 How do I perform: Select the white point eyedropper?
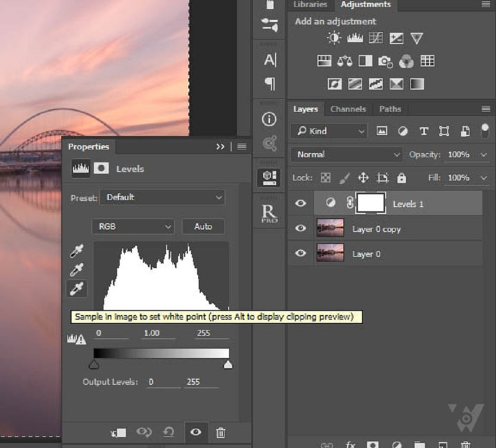[x=77, y=289]
